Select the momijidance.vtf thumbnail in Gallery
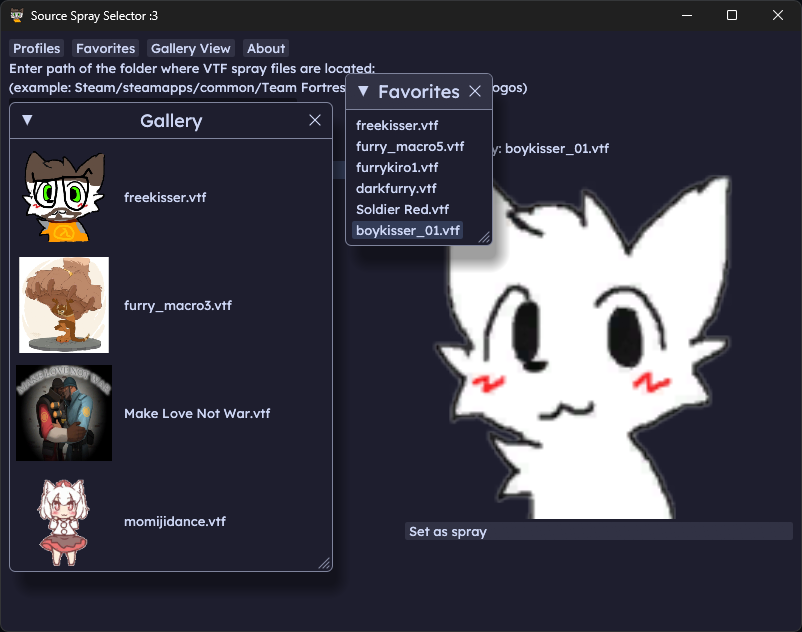 [x=64, y=521]
